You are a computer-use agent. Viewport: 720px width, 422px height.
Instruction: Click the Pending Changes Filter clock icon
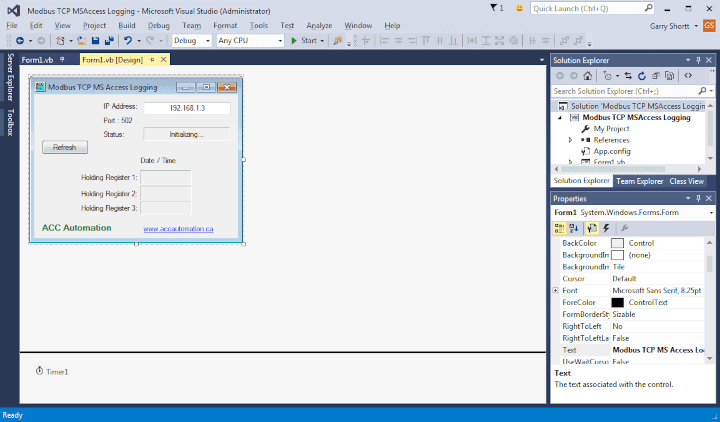pos(608,76)
